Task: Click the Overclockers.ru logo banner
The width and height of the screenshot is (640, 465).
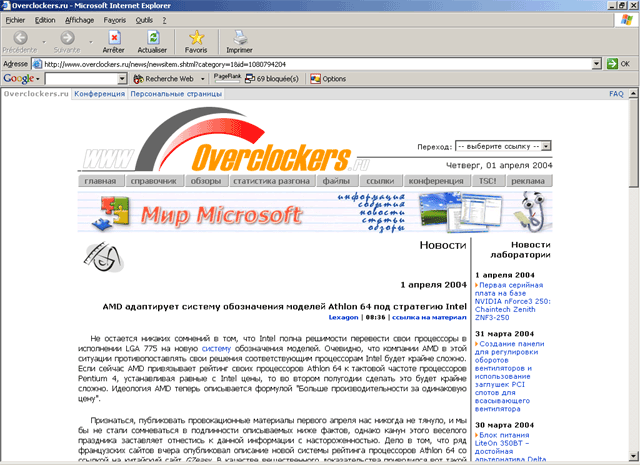Action: tap(224, 141)
